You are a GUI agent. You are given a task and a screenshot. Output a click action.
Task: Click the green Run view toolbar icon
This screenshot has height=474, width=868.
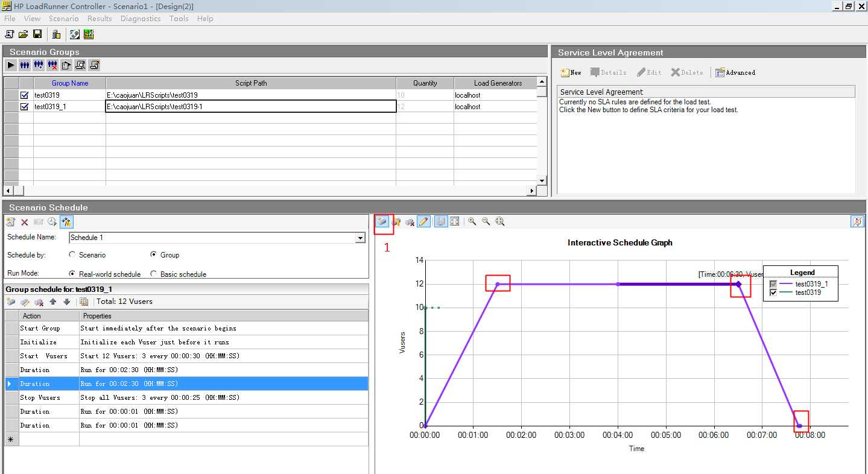[89, 34]
